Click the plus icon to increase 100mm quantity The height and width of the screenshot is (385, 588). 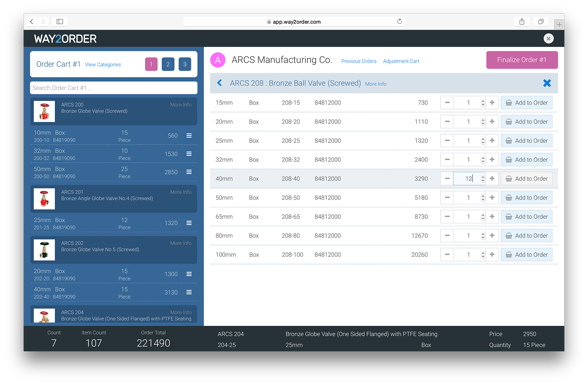492,254
